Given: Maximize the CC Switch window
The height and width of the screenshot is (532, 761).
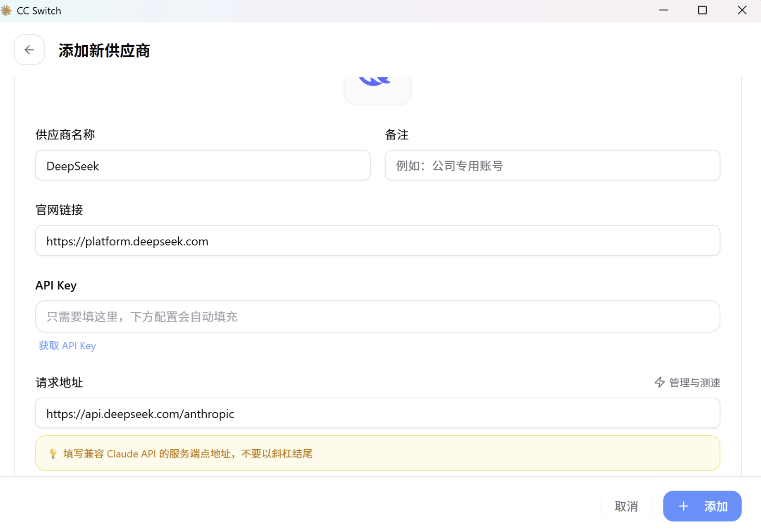Looking at the screenshot, I should coord(702,10).
